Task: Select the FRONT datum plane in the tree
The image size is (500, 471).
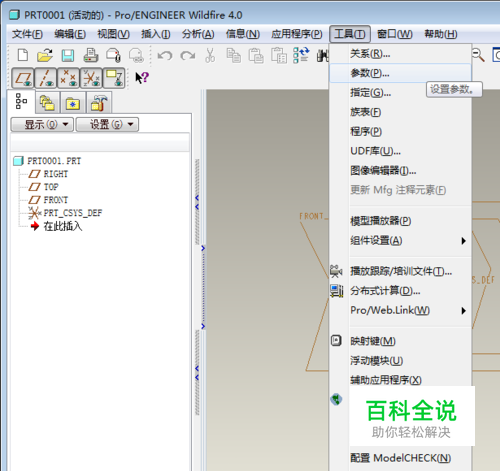Action: pos(56,200)
